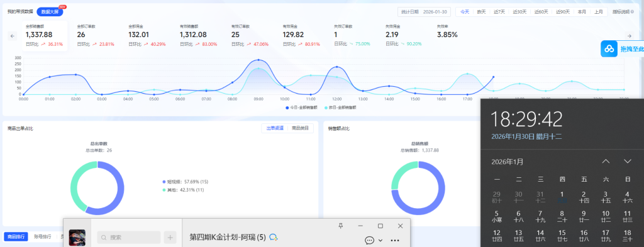
Task: Select January 1 in the calendar
Action: (x=562, y=197)
